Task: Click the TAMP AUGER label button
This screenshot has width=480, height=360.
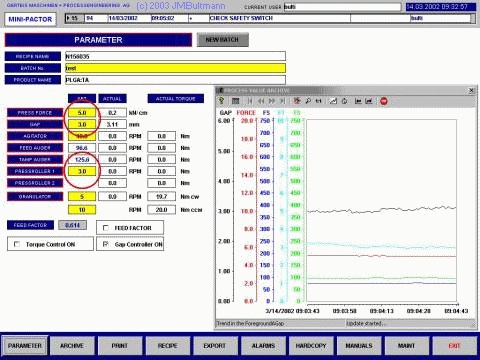Action: click(x=35, y=159)
